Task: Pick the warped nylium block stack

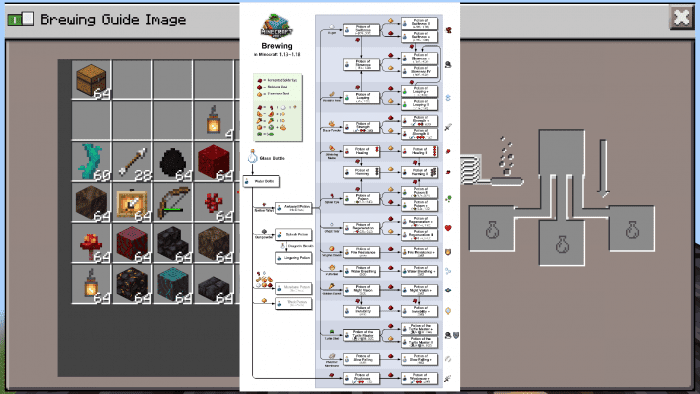Action: pos(173,284)
